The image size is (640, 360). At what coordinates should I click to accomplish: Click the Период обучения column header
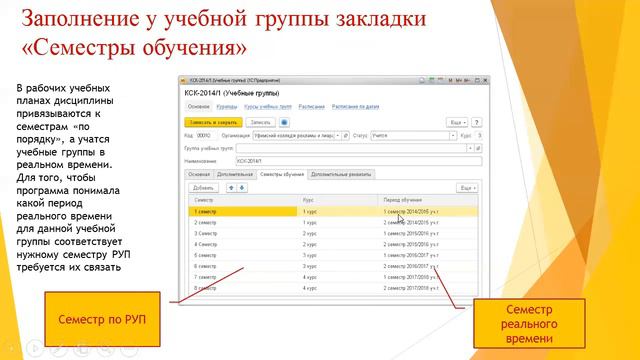(x=428, y=200)
